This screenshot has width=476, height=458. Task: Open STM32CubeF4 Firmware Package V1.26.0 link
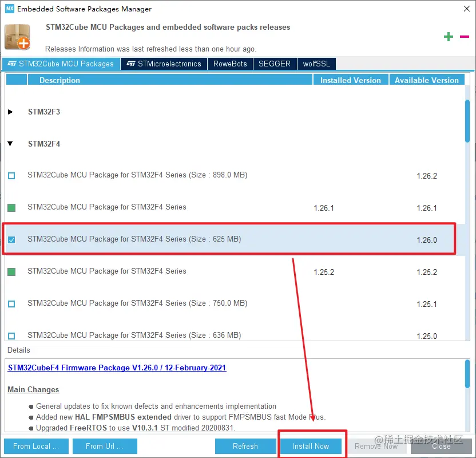[x=117, y=368]
